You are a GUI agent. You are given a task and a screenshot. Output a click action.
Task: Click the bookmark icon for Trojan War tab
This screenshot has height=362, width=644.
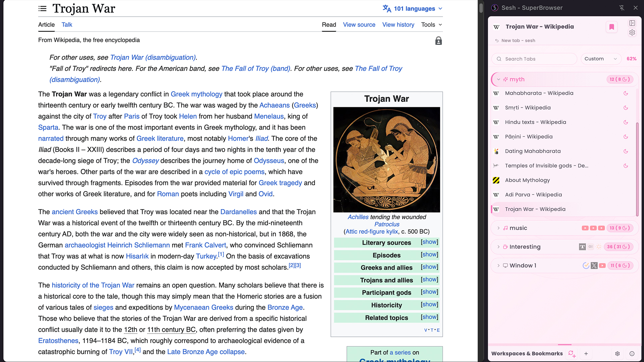point(611,27)
